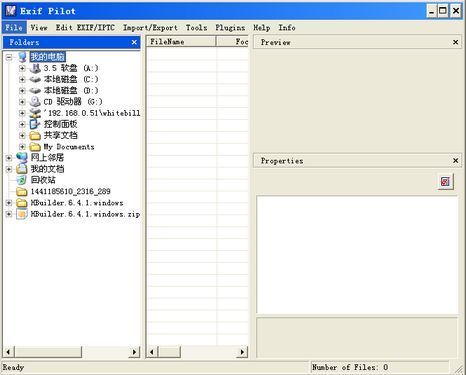Screen dimensions: 466x375
Task: Click the Exif Pilot title bar icon
Action: click(10, 11)
